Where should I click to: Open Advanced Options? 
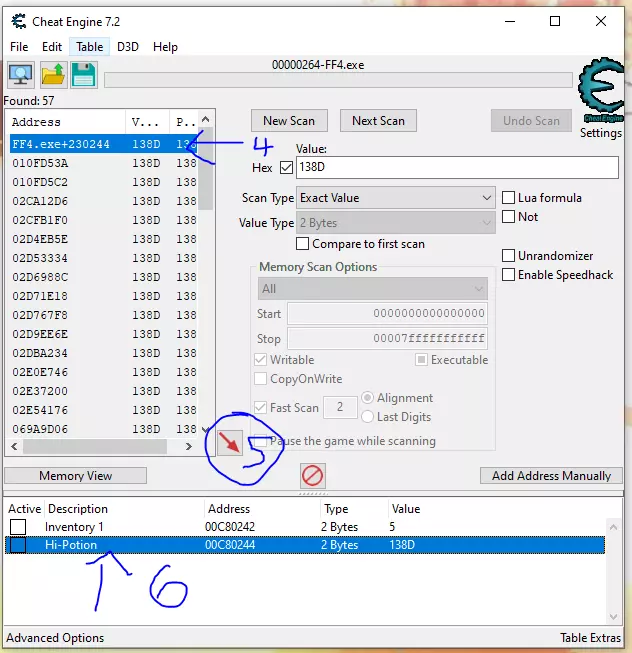click(55, 638)
